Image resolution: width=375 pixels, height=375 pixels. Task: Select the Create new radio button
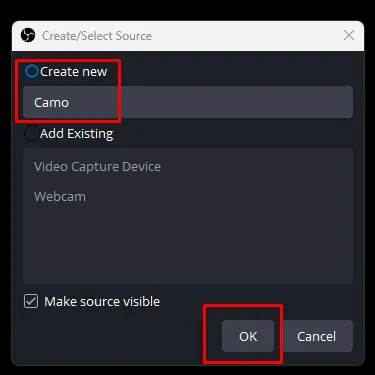[32, 71]
